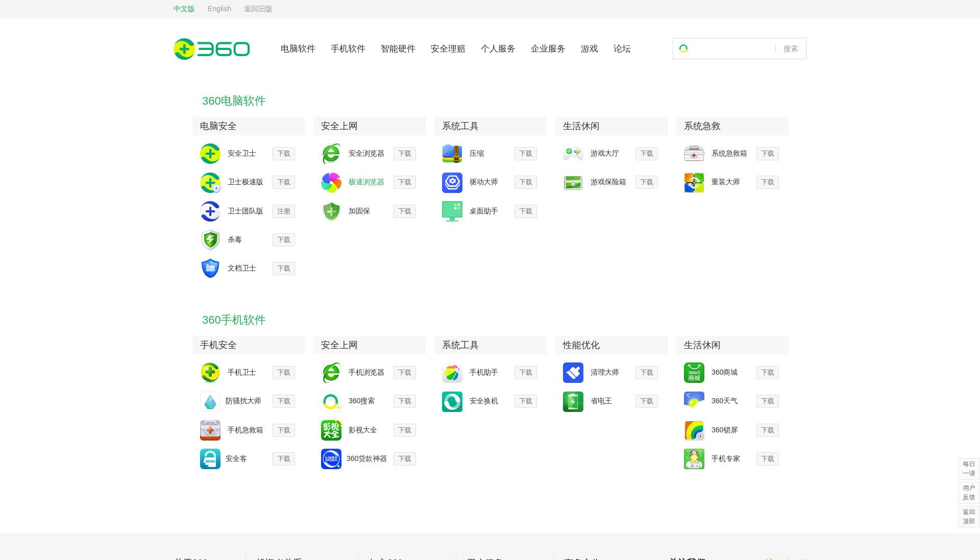Open the 360贷款神器 icon
Image resolution: width=980 pixels, height=560 pixels.
click(x=331, y=459)
